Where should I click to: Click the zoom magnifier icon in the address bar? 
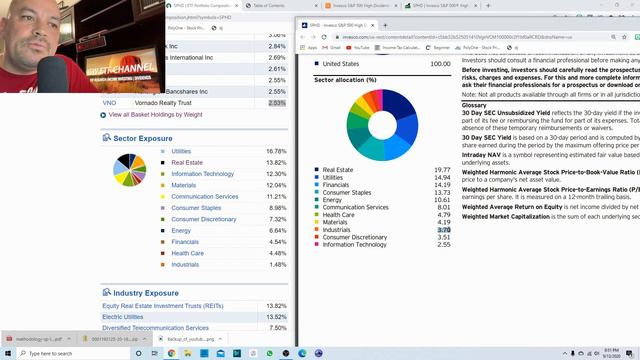613,37
